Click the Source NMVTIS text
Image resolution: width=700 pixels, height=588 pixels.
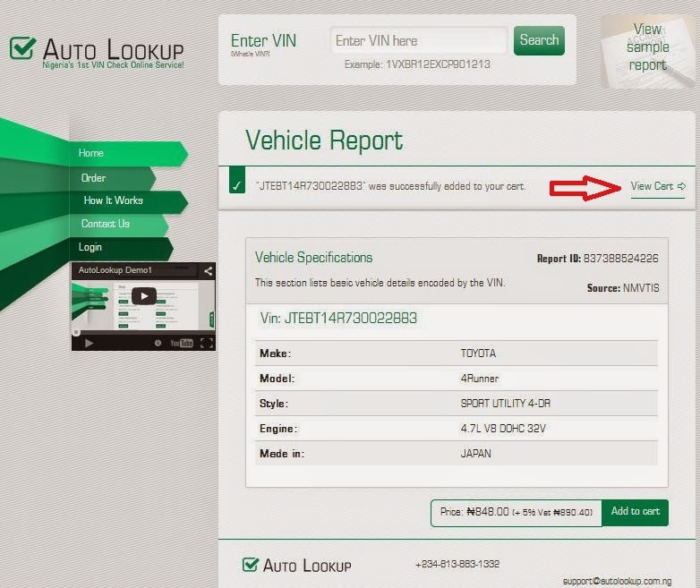(623, 288)
